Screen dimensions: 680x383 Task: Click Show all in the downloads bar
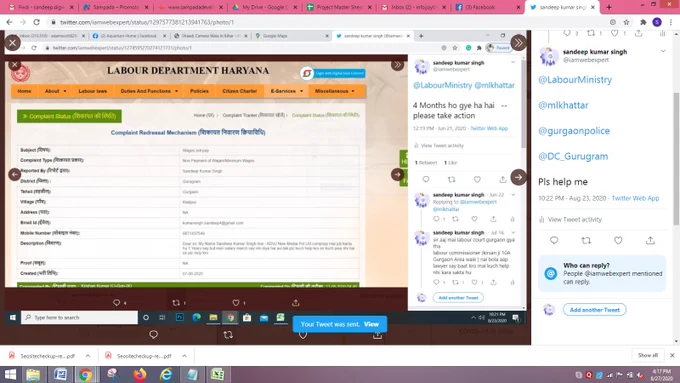pyautogui.click(x=648, y=355)
